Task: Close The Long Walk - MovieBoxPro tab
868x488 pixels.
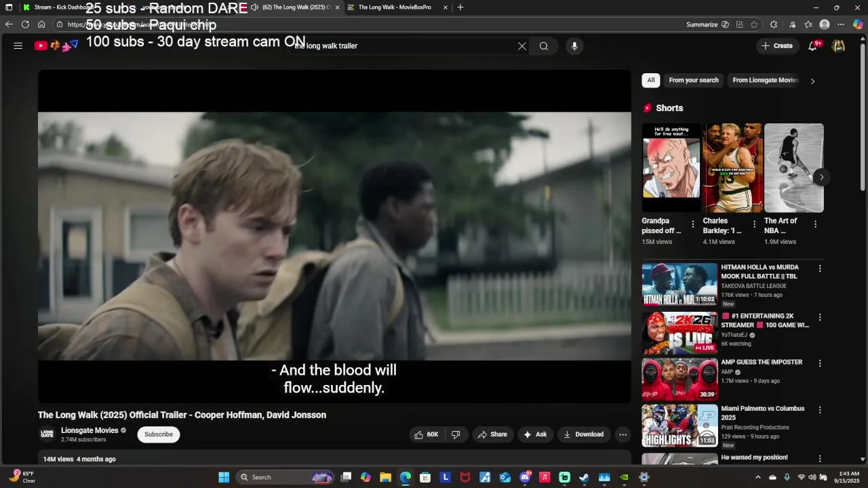Action: point(446,7)
